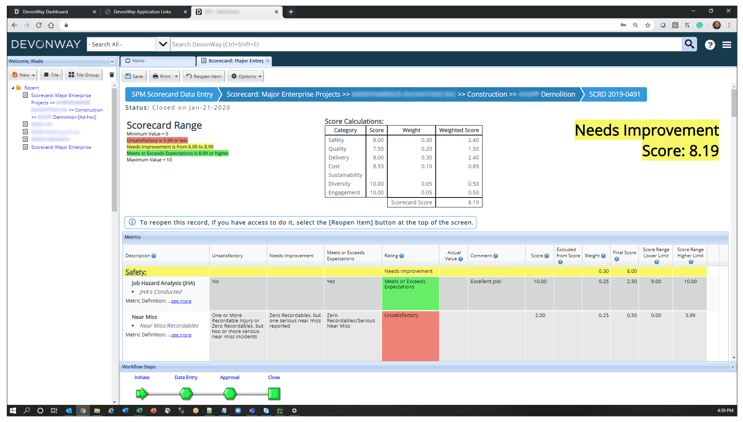The width and height of the screenshot is (743, 422).
Task: Click the 'Excellent job!' comment cell
Action: pos(496,294)
